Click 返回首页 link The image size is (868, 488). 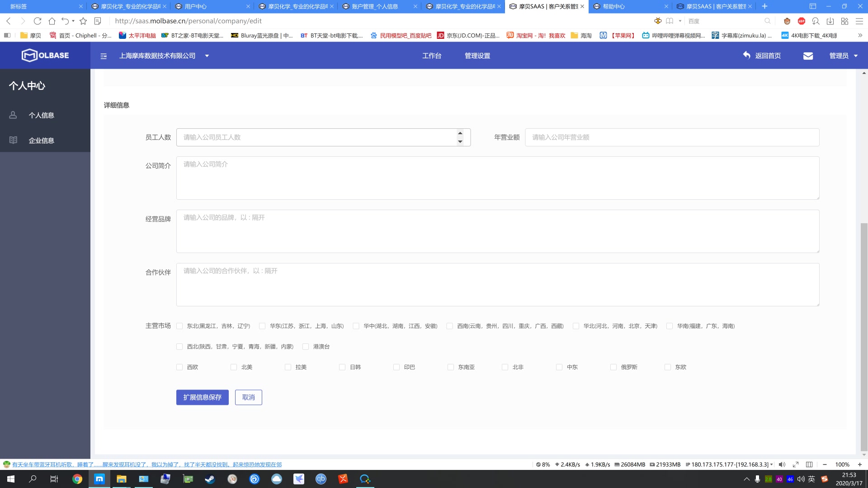coord(768,56)
